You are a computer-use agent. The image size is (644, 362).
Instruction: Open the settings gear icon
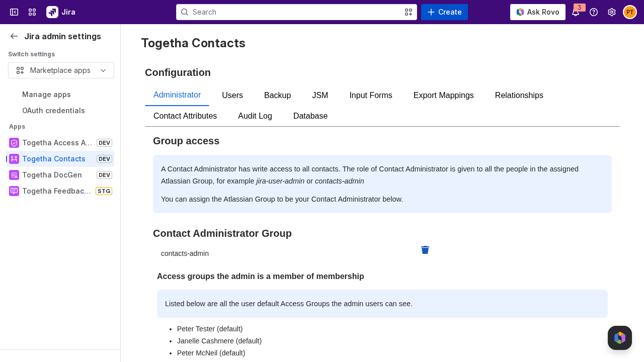[x=612, y=12]
